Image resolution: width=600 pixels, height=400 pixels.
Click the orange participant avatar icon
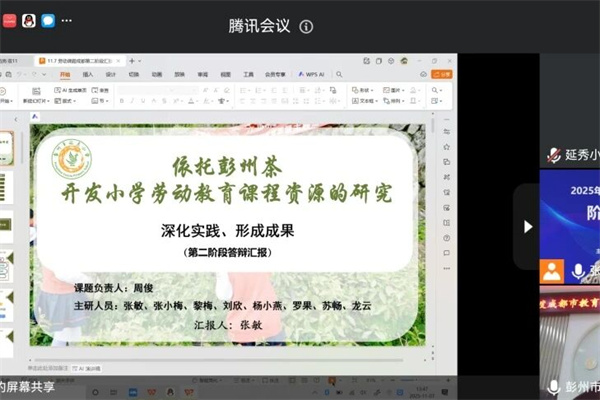click(x=552, y=271)
